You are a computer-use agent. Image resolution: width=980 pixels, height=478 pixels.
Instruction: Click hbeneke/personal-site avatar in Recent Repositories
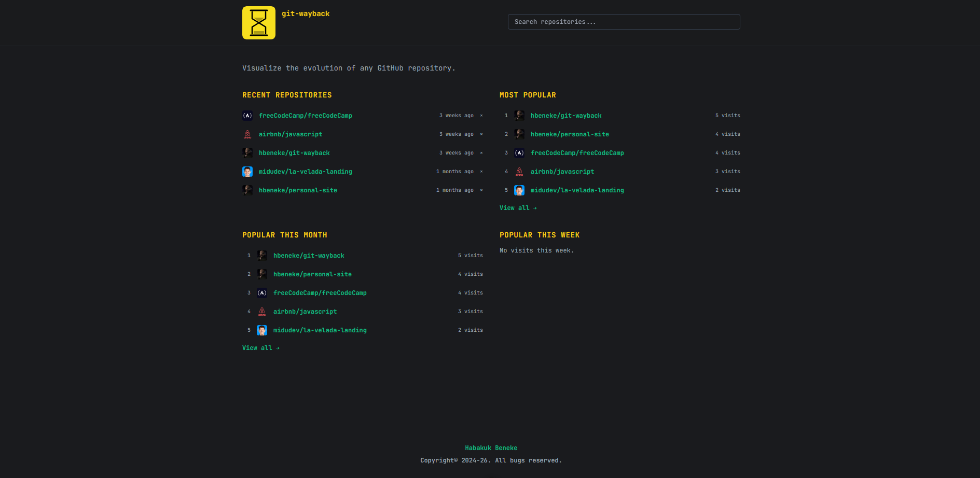click(x=247, y=190)
